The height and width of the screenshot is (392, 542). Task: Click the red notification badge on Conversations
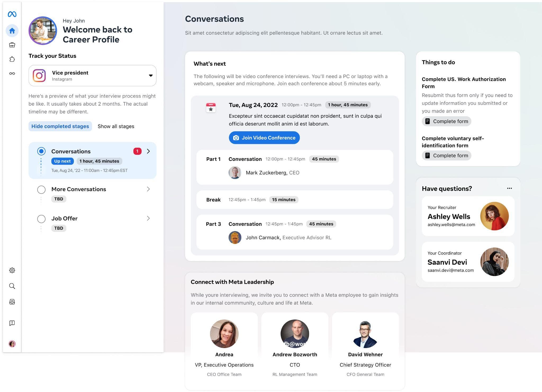(x=137, y=151)
